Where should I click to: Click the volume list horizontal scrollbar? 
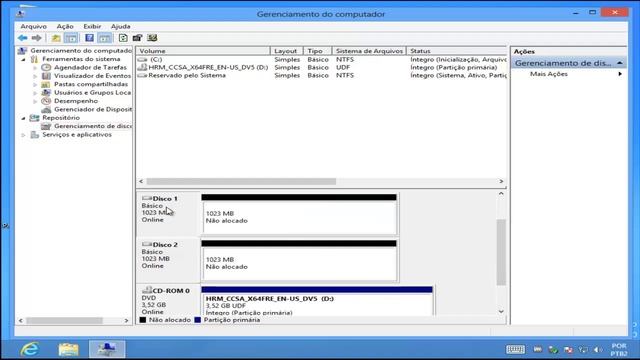pos(241,181)
